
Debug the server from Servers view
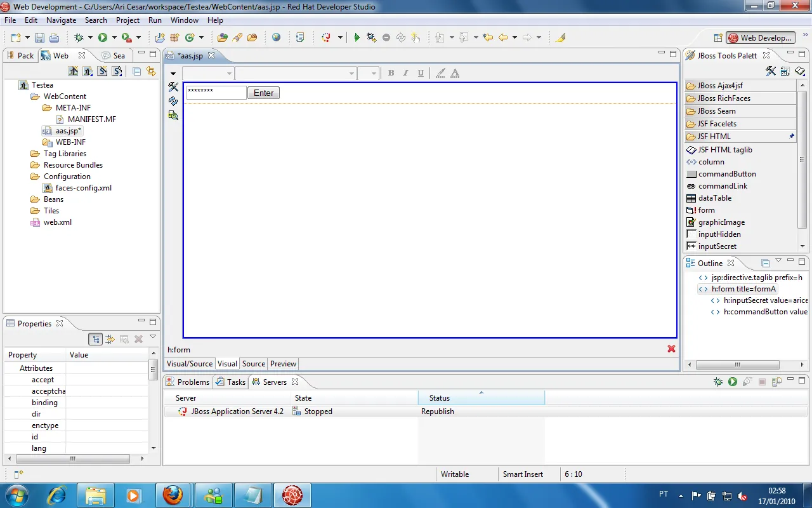point(718,382)
